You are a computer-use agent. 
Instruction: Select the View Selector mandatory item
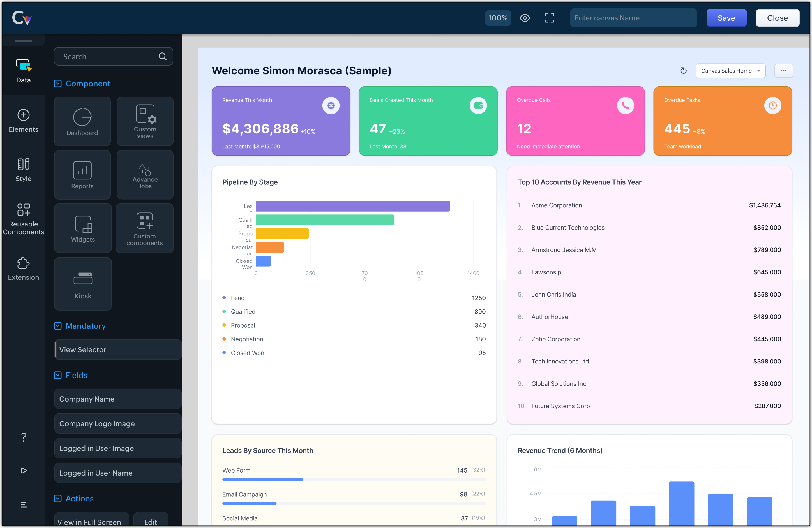point(118,349)
